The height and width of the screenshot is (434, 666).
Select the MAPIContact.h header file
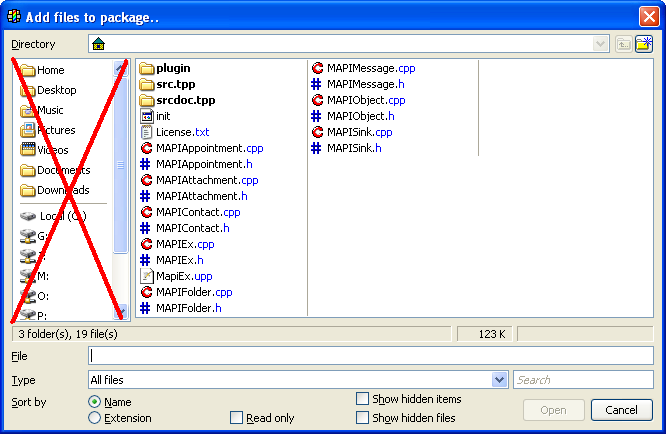coord(192,228)
